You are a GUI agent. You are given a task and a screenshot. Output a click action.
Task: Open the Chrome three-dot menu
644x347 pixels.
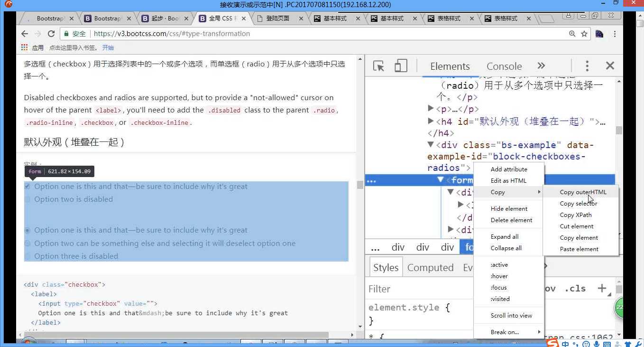pos(615,34)
